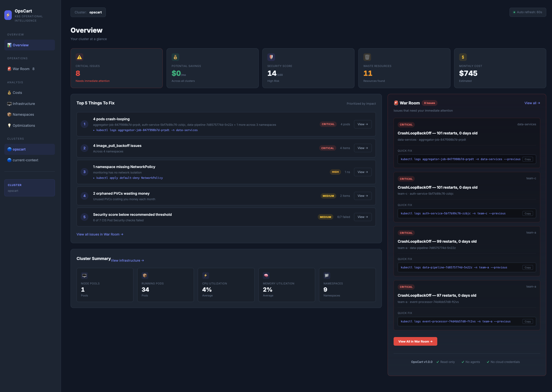Click the Waste Resources trash can icon
Image resolution: width=552 pixels, height=392 pixels.
pyautogui.click(x=367, y=57)
